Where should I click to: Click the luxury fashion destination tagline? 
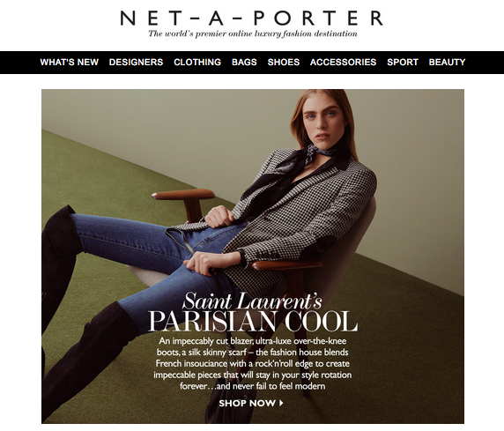click(x=253, y=33)
